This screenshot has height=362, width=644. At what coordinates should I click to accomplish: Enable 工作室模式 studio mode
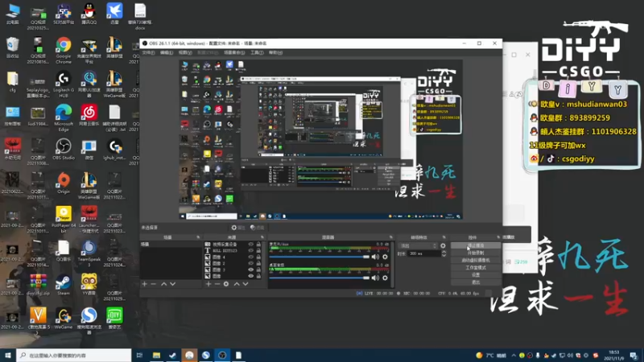[x=476, y=268]
